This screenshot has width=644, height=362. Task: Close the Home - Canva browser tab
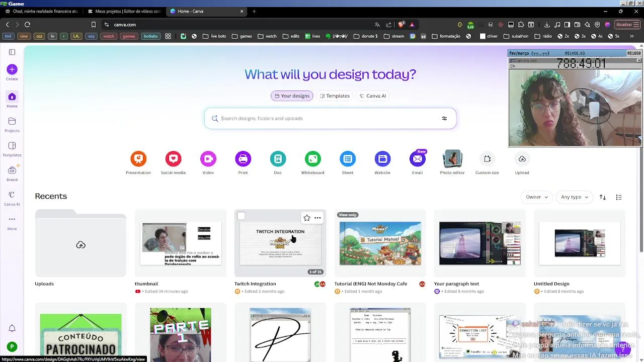pyautogui.click(x=242, y=11)
